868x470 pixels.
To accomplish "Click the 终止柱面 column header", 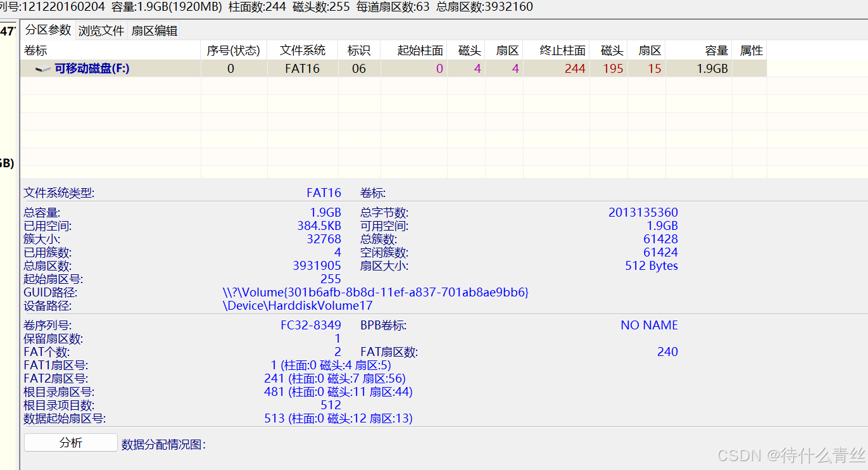I will coord(562,51).
